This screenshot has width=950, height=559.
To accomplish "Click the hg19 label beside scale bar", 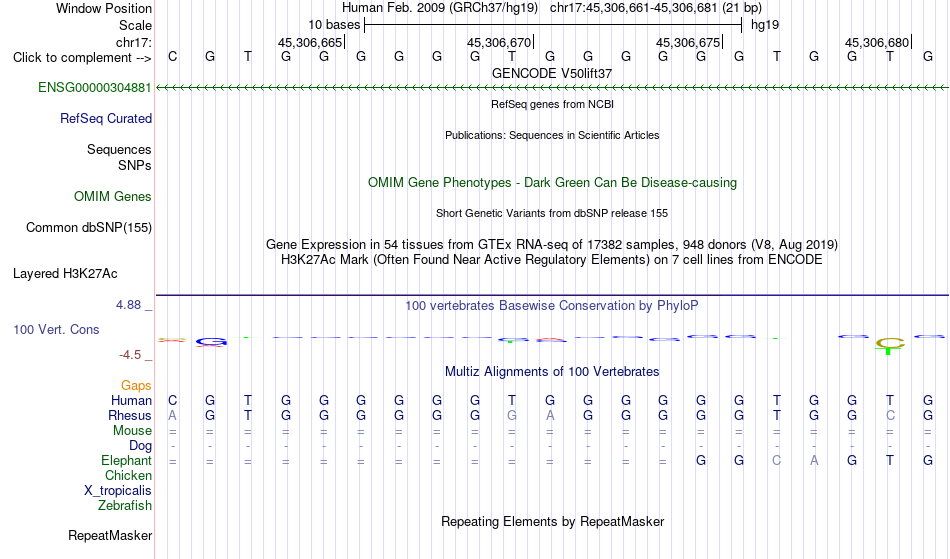I will (x=765, y=25).
